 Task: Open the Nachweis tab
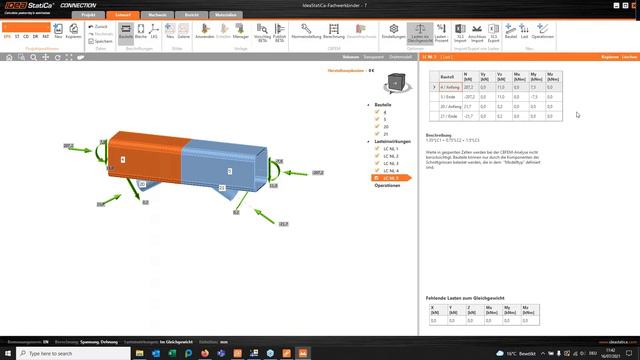(157, 15)
